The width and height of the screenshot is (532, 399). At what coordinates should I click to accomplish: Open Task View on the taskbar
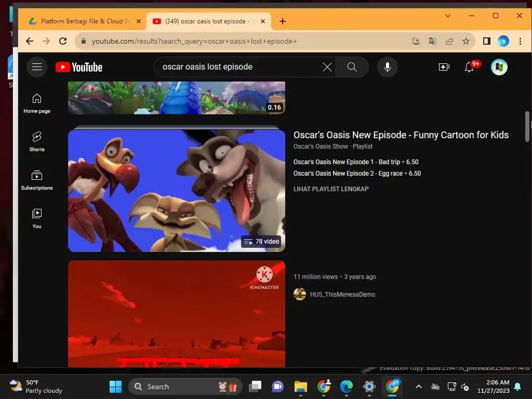255,387
